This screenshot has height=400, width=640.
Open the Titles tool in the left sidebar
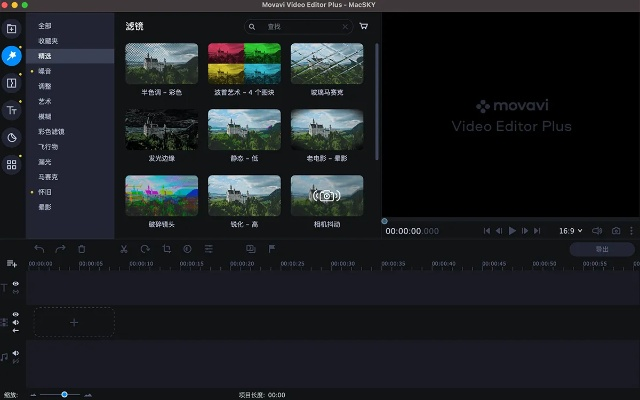tap(12, 110)
